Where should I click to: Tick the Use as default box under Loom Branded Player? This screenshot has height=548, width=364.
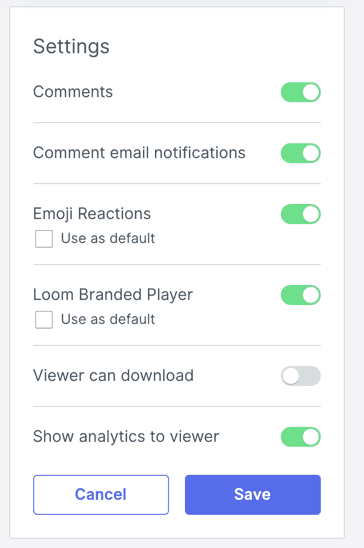44,319
